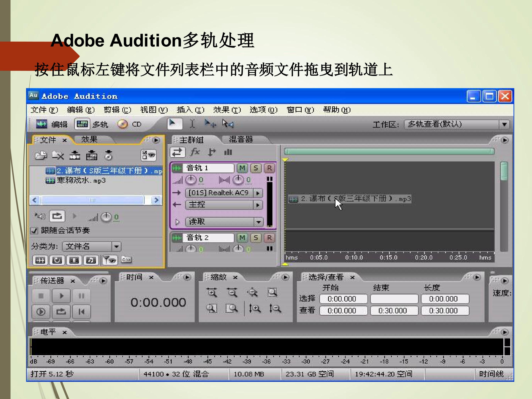
Task: Open the import file icon in Files panel
Action: 41,155
